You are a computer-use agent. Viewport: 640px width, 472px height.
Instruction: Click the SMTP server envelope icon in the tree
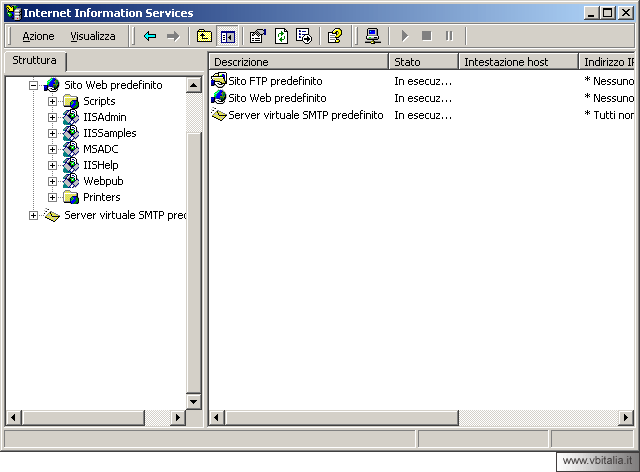(x=52, y=215)
